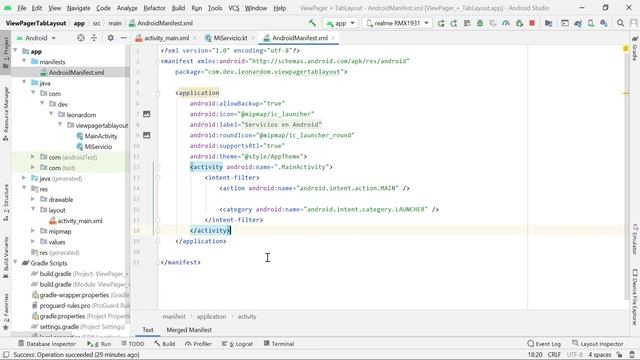Click the application breadcrumb below editor
The height and width of the screenshot is (360, 640).
[x=211, y=316]
